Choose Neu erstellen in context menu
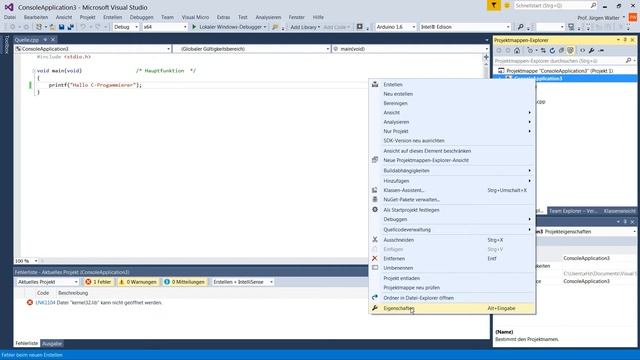 pos(452,94)
